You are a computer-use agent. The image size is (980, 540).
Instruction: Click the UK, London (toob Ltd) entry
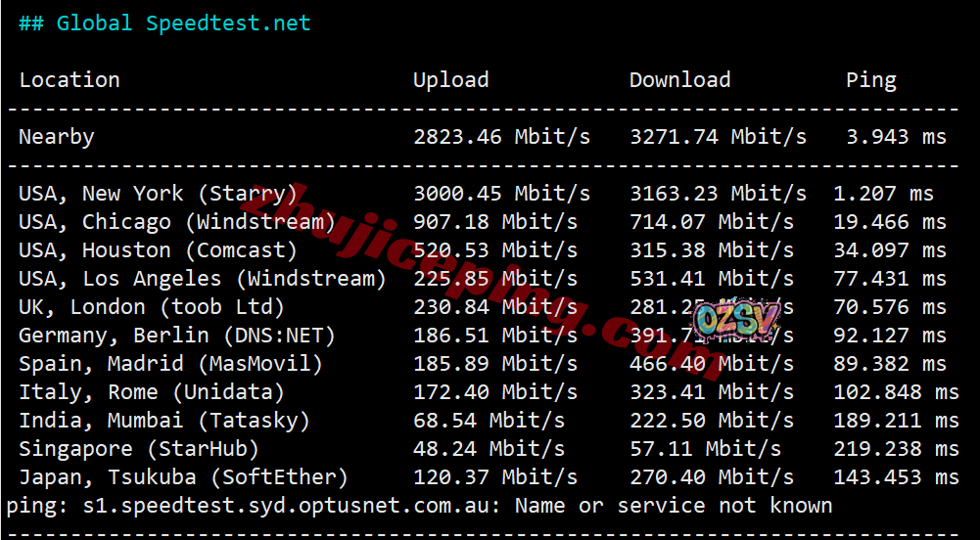click(152, 307)
